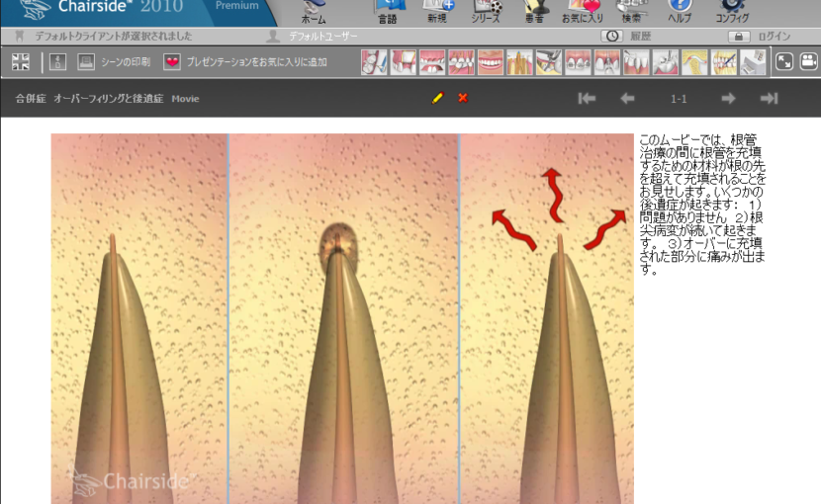Click the 合併症 breadcrumb
Viewport: 821px width, 504px height.
pos(31,99)
